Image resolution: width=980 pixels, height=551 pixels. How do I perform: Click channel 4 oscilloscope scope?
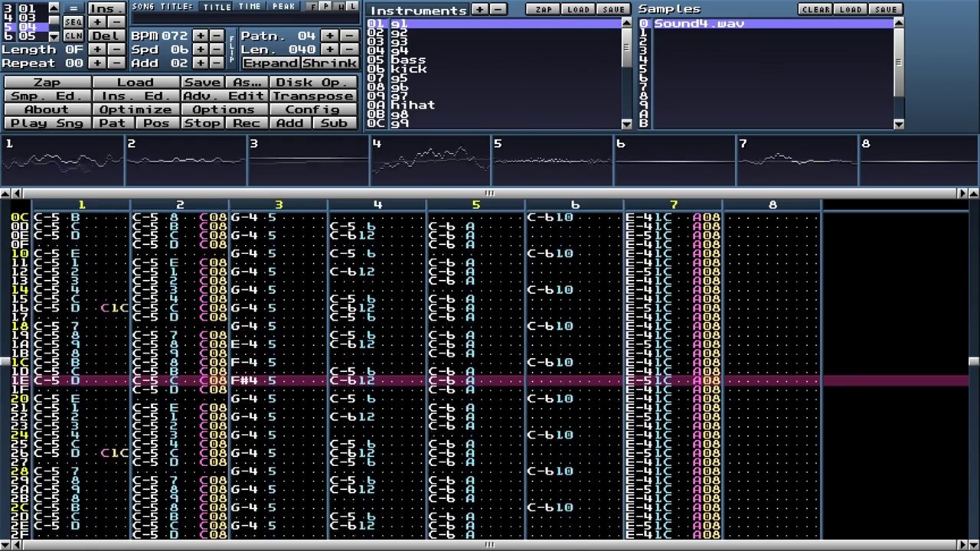click(430, 161)
